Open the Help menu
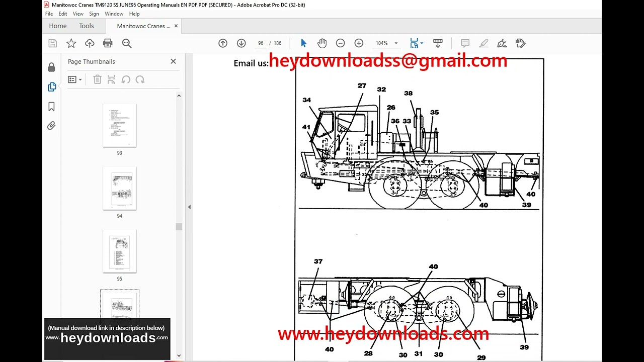644x362 pixels. 134,14
